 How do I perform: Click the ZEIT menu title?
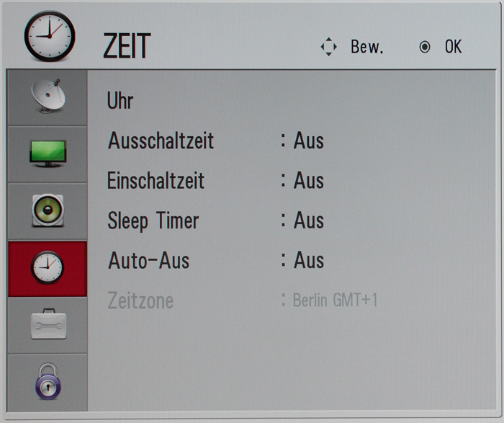point(127,45)
